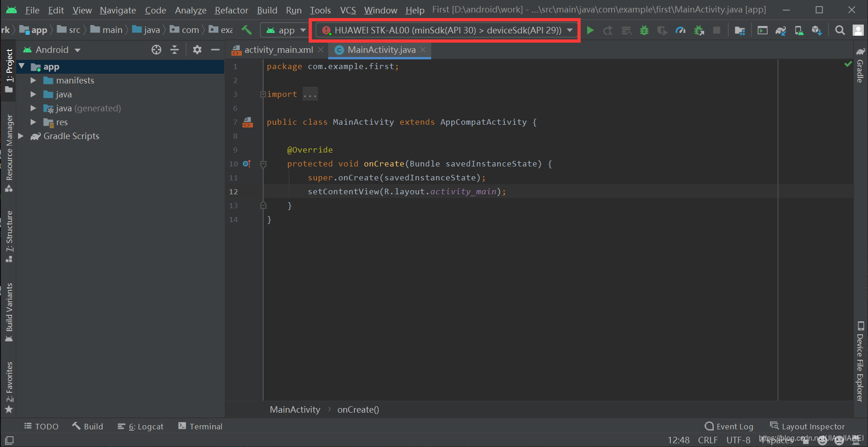Open Run Anything icon

coord(762,31)
